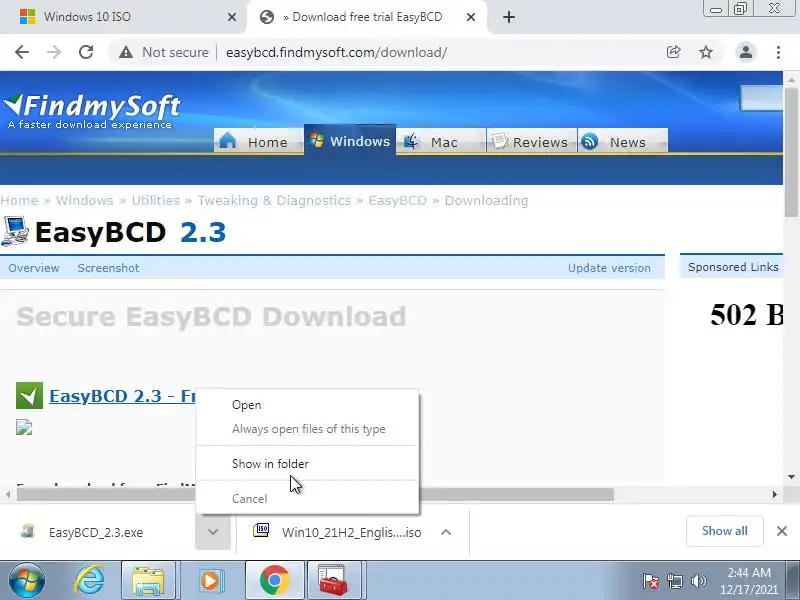
Task: Open File Explorer from the taskbar
Action: [x=148, y=580]
